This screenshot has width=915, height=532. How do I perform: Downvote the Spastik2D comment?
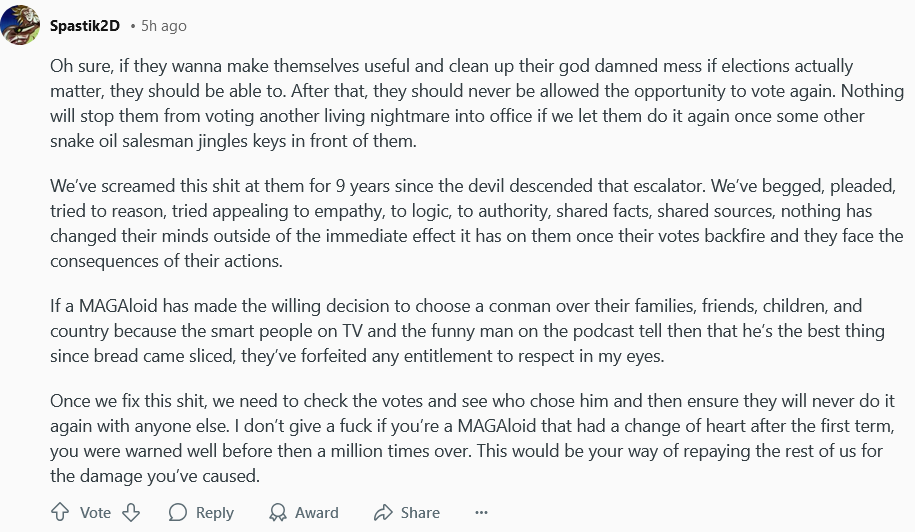(130, 512)
